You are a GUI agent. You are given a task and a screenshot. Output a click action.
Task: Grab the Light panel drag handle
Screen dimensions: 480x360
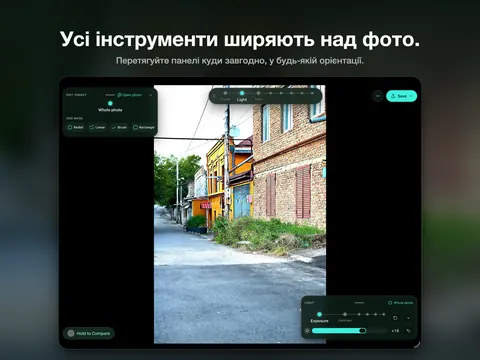359,303
